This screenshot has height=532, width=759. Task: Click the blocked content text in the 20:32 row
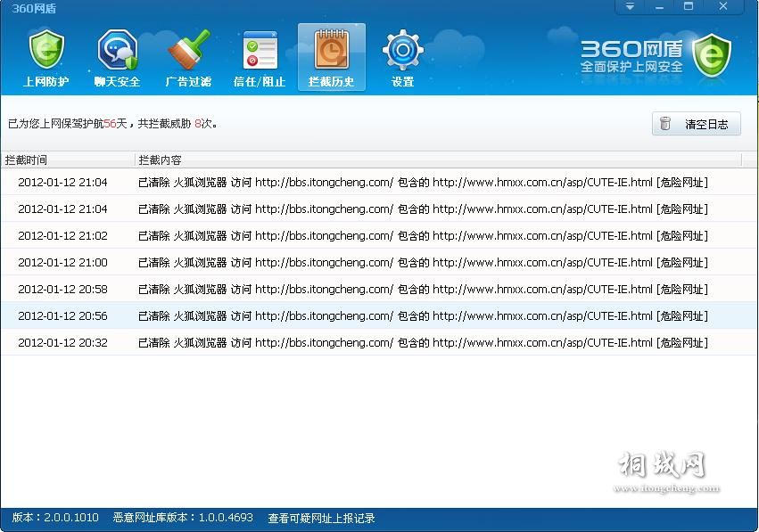click(x=423, y=343)
